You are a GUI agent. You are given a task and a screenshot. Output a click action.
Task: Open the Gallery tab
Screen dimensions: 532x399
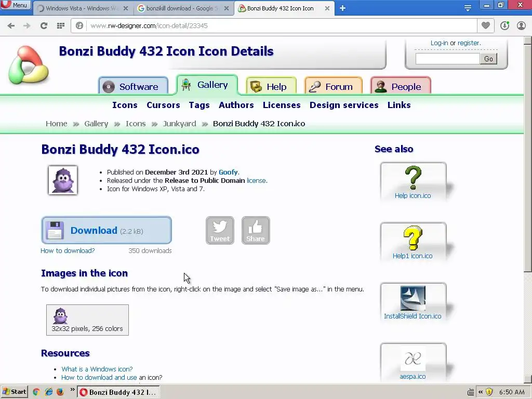(x=207, y=85)
